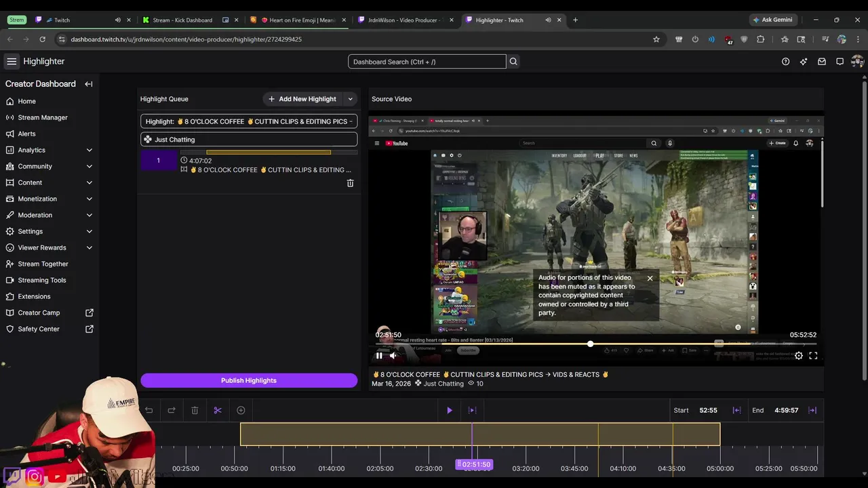
Task: Expand the Content sidebar section
Action: (x=90, y=182)
